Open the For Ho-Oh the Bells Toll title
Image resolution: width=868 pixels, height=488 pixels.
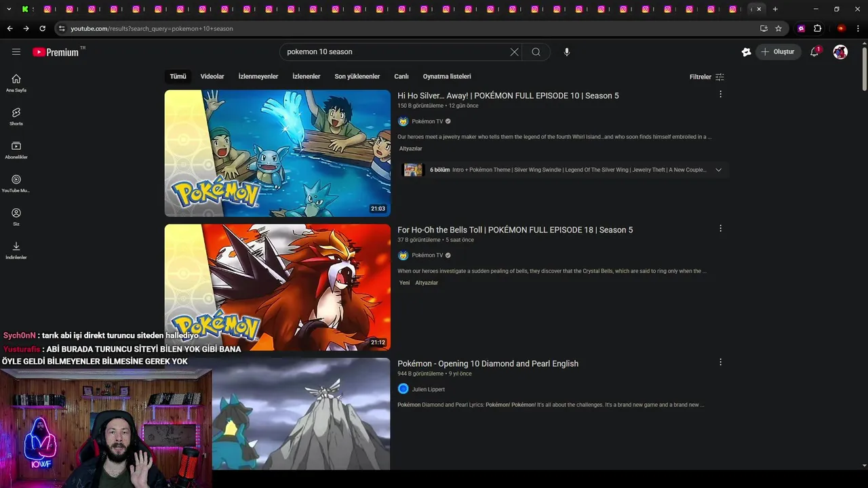pyautogui.click(x=515, y=230)
